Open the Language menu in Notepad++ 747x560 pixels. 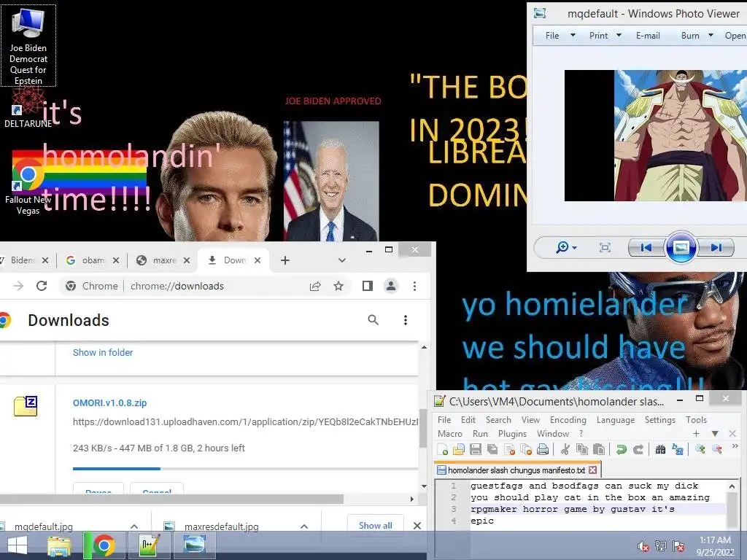(616, 419)
